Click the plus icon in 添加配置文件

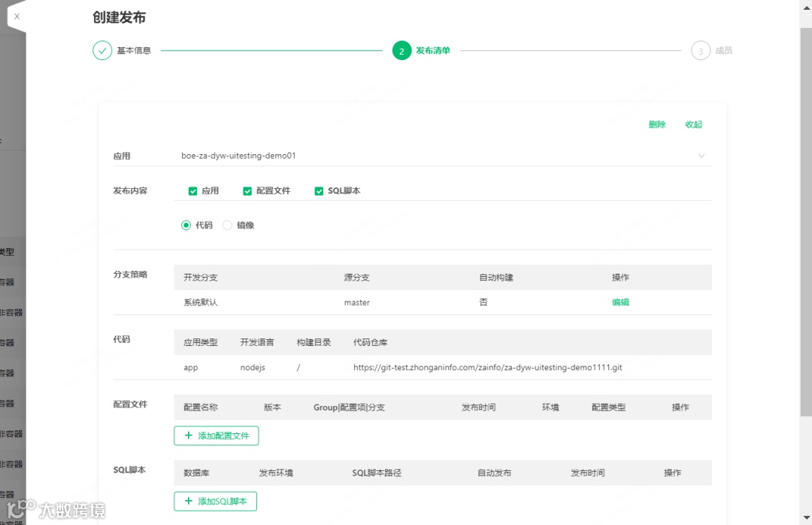click(189, 435)
